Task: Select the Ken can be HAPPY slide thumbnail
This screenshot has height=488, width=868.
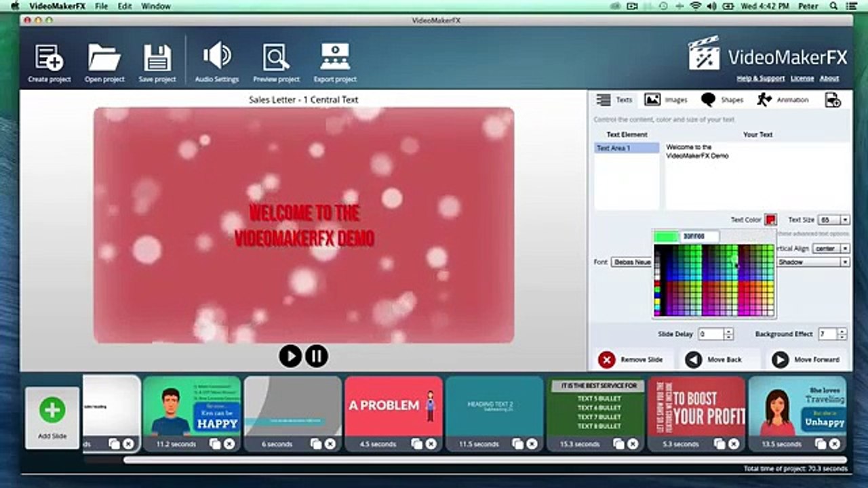Action: tap(192, 406)
